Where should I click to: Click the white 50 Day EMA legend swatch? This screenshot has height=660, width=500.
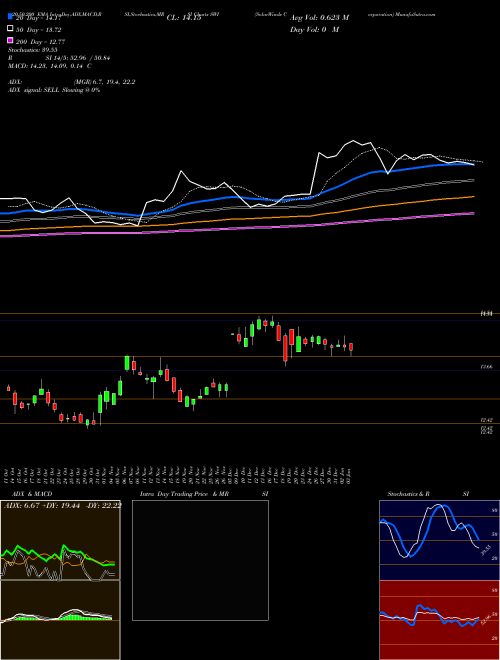[10, 29]
